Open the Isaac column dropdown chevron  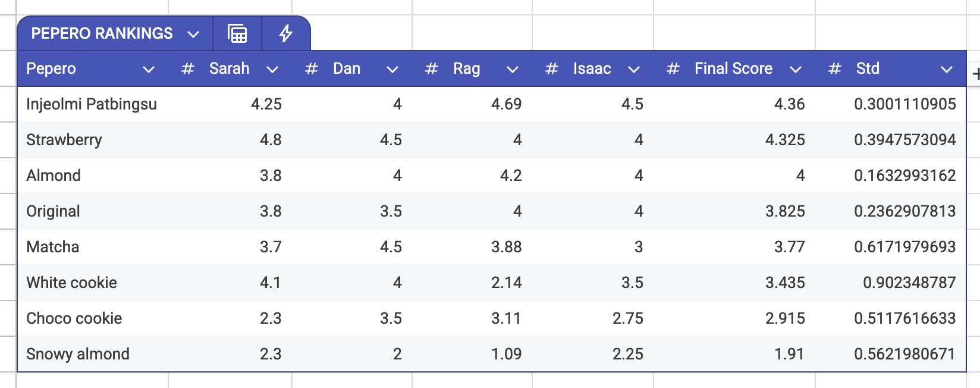coord(634,70)
